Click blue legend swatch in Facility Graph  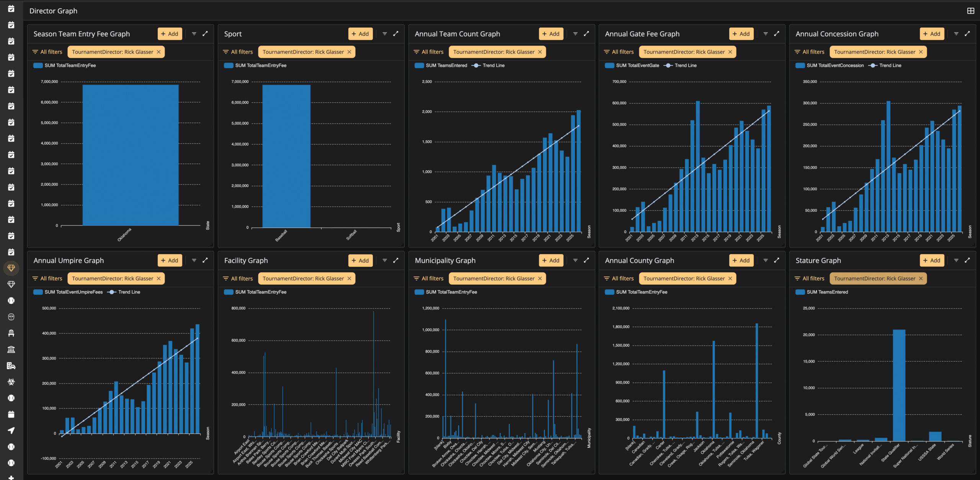click(x=229, y=292)
